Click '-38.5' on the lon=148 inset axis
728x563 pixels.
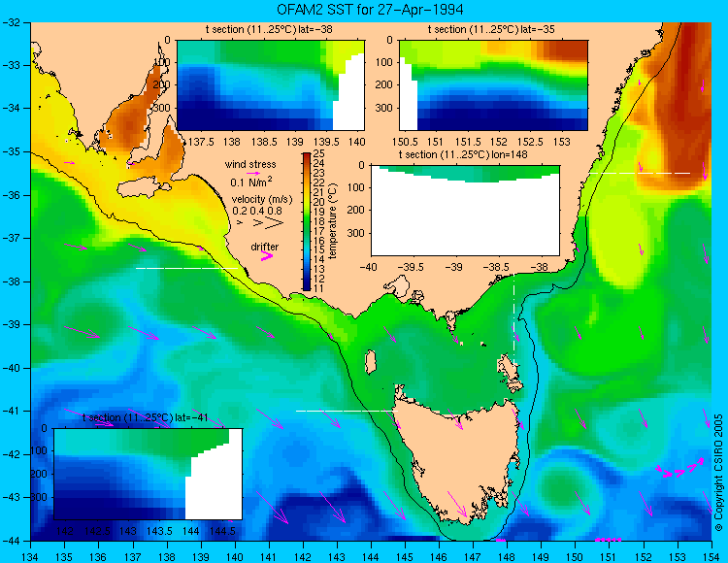coord(498,267)
